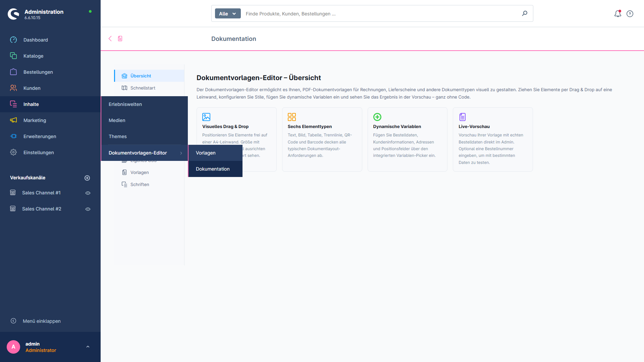The image size is (644, 362).
Task: Open the help question mark icon
Action: point(630,14)
